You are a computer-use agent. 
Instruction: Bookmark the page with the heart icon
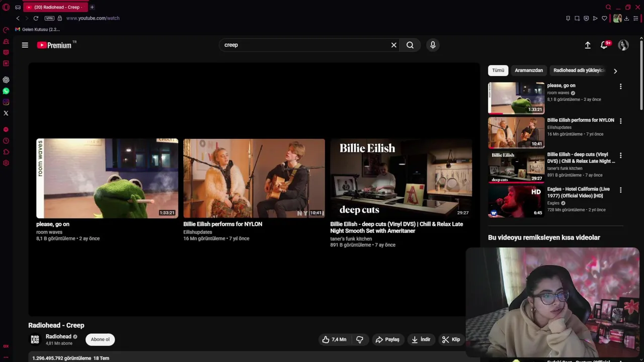coord(604,18)
